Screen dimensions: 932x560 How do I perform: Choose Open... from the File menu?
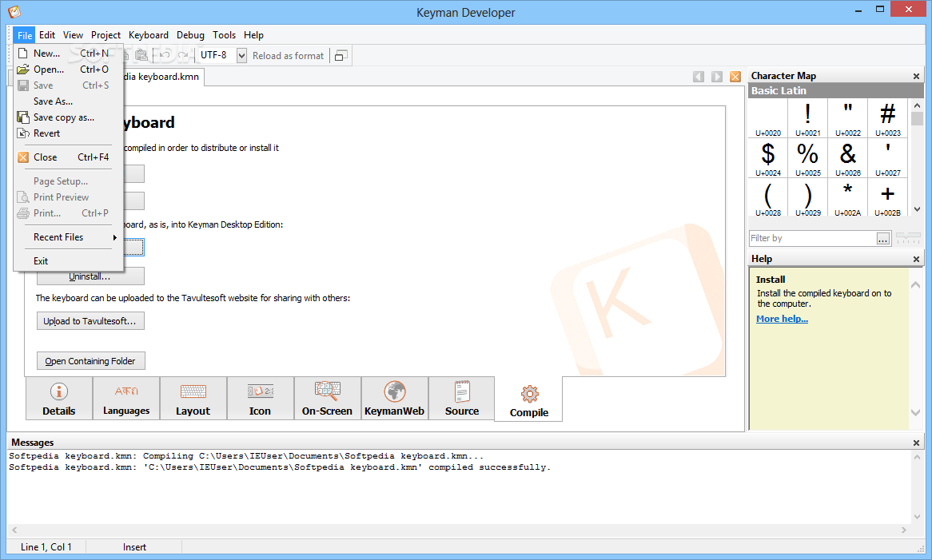[69, 70]
